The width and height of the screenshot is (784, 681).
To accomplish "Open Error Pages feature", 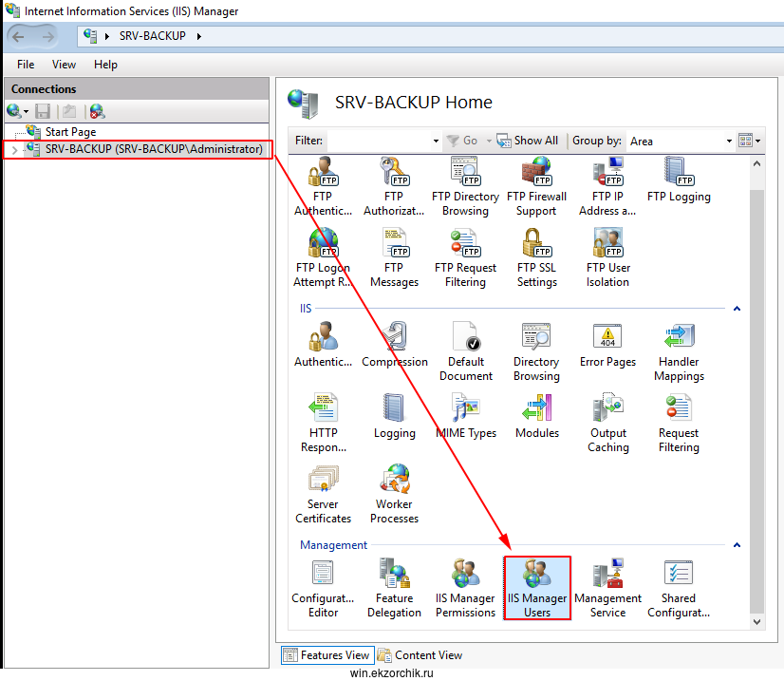I will [x=607, y=345].
